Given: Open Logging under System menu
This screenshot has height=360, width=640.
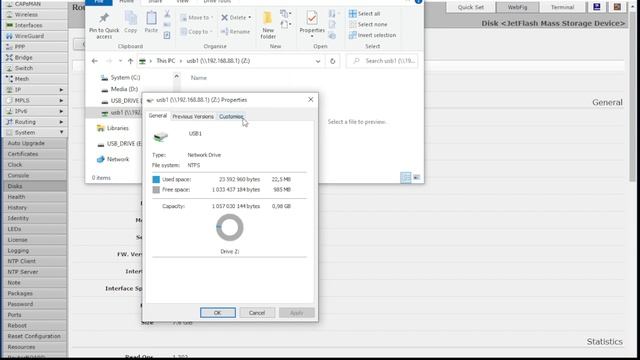Looking at the screenshot, I should [34, 250].
